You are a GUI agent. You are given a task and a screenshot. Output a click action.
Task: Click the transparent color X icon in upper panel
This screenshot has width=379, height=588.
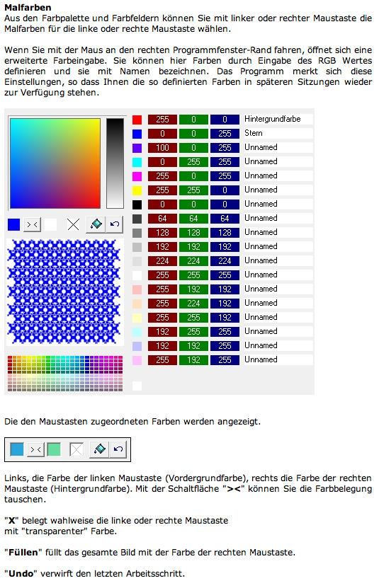coord(73,224)
